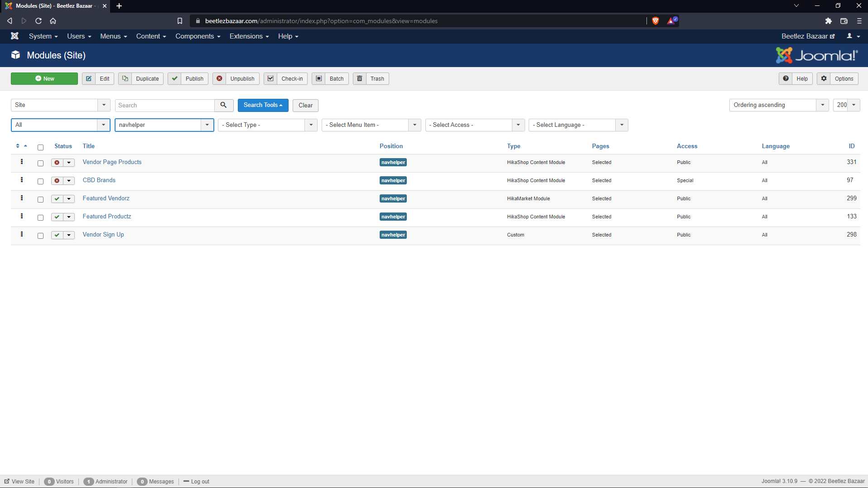Click the search magnifier button
The height and width of the screenshot is (488, 868).
tap(224, 105)
